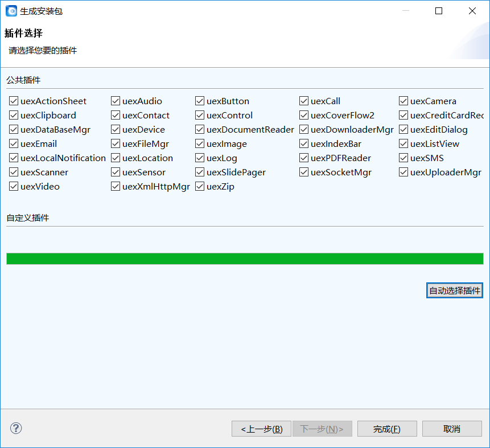The height and width of the screenshot is (448, 490).
Task: Click the app icon in the title bar
Action: point(11,11)
